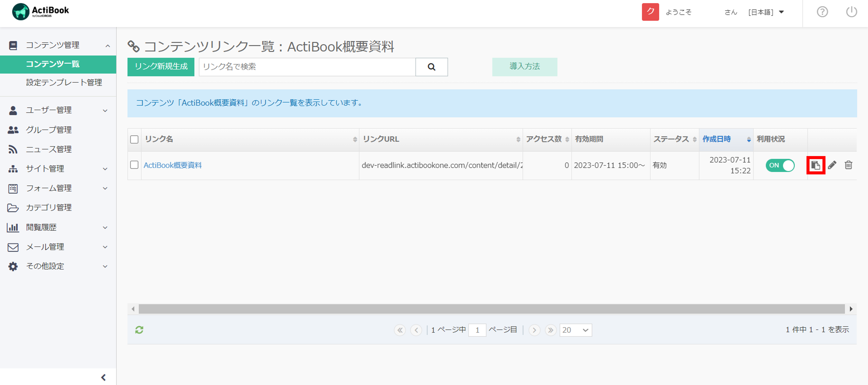Screen dimensions: 868x385
Task: Go to last page in pager
Action: tap(551, 330)
